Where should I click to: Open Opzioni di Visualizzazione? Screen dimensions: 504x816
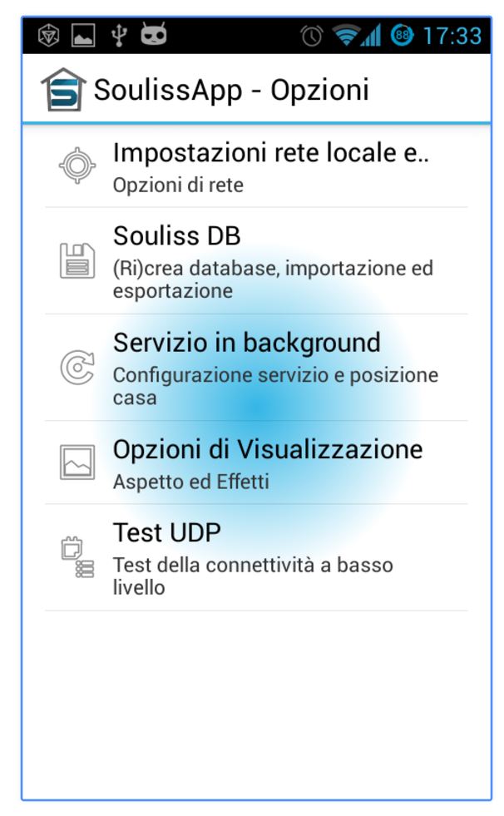tap(268, 450)
